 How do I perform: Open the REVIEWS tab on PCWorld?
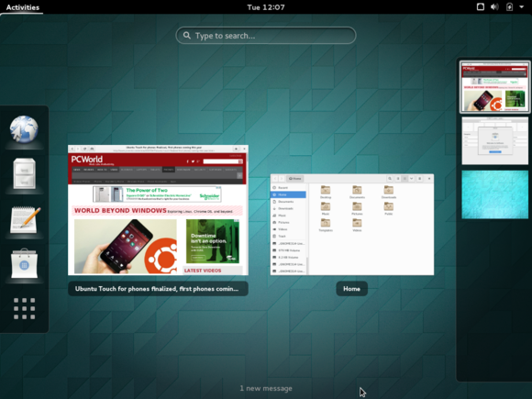tap(89, 170)
